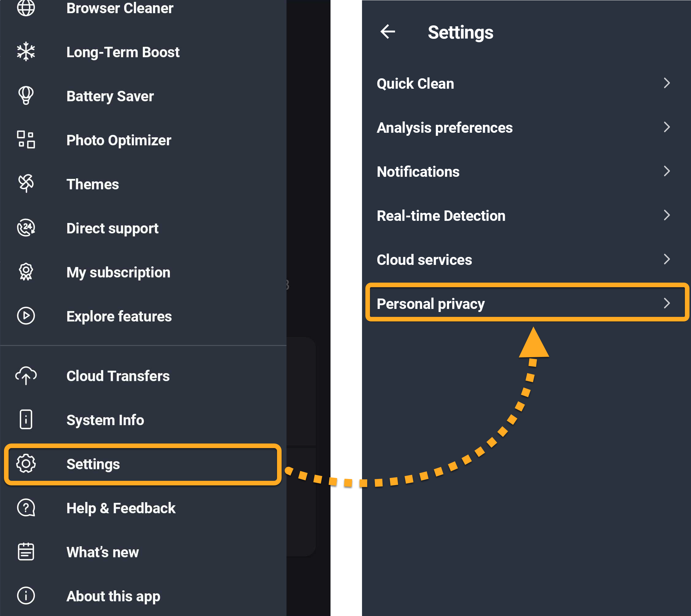Open Photo Optimizer via its grid icon
This screenshot has height=616, width=691.
(26, 139)
